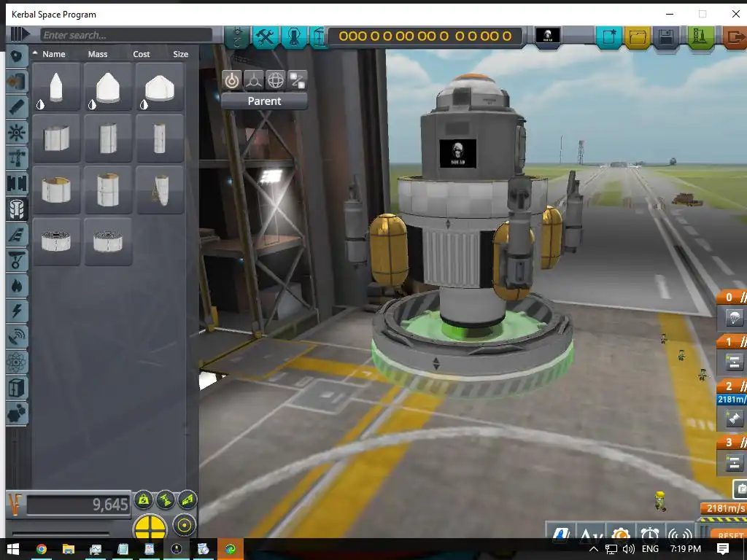The height and width of the screenshot is (560, 747).
Task: Open the Command and Control category
Action: click(x=18, y=133)
